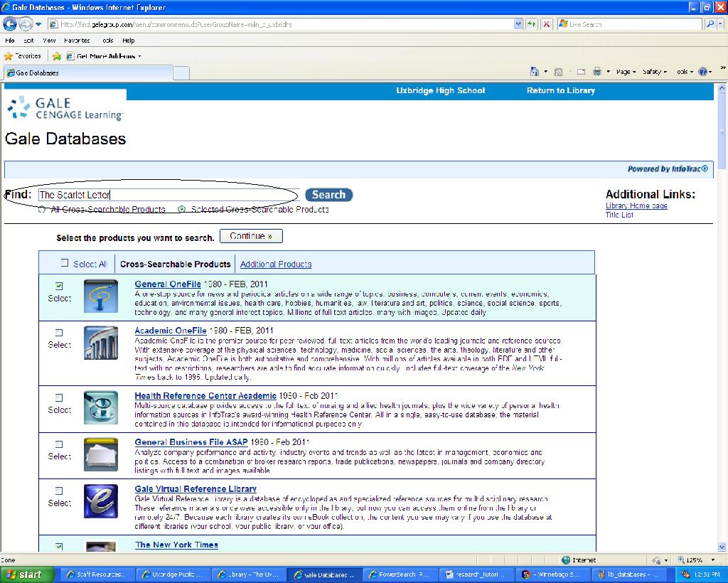
Task: Open the recent pages dropdown next to Forward
Action: coord(38,24)
